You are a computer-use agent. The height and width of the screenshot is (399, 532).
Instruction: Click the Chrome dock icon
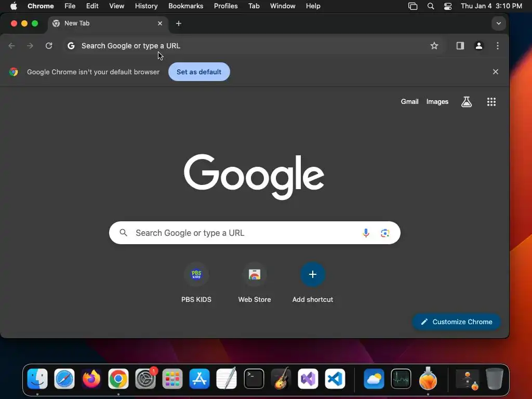click(x=118, y=379)
